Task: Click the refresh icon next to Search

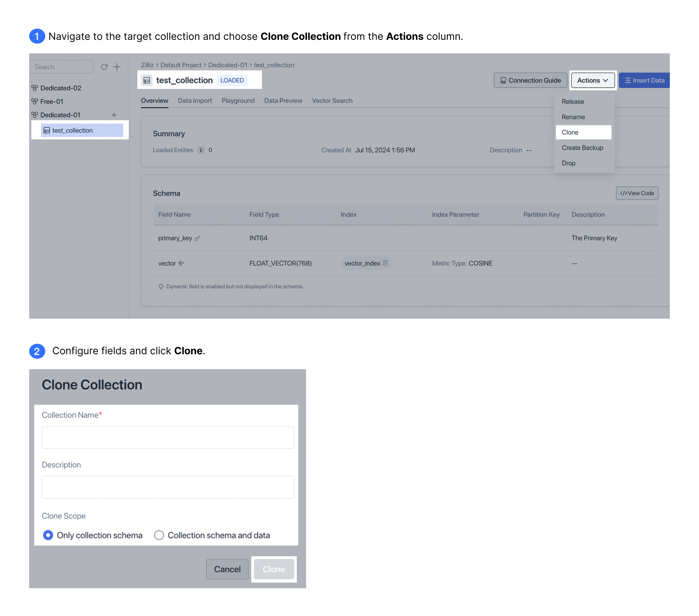Action: click(104, 67)
